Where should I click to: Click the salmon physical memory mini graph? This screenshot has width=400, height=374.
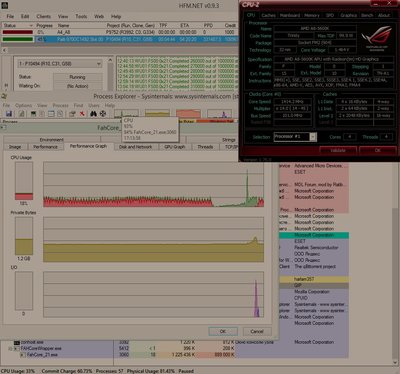pyautogui.click(x=188, y=114)
